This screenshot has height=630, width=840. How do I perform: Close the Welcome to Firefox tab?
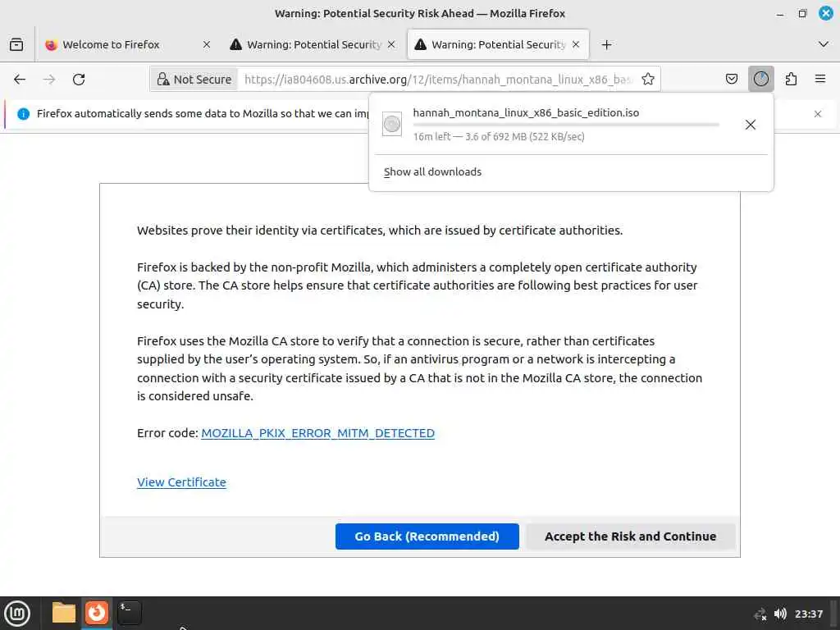click(x=207, y=44)
